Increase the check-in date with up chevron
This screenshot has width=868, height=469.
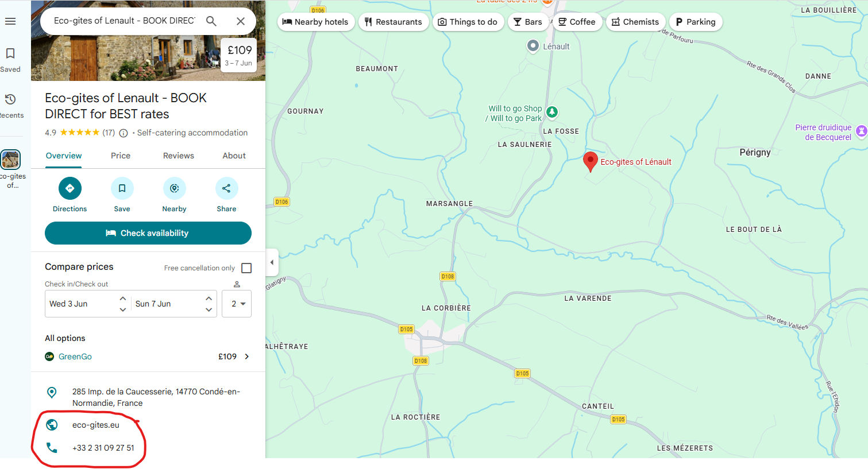pyautogui.click(x=123, y=299)
